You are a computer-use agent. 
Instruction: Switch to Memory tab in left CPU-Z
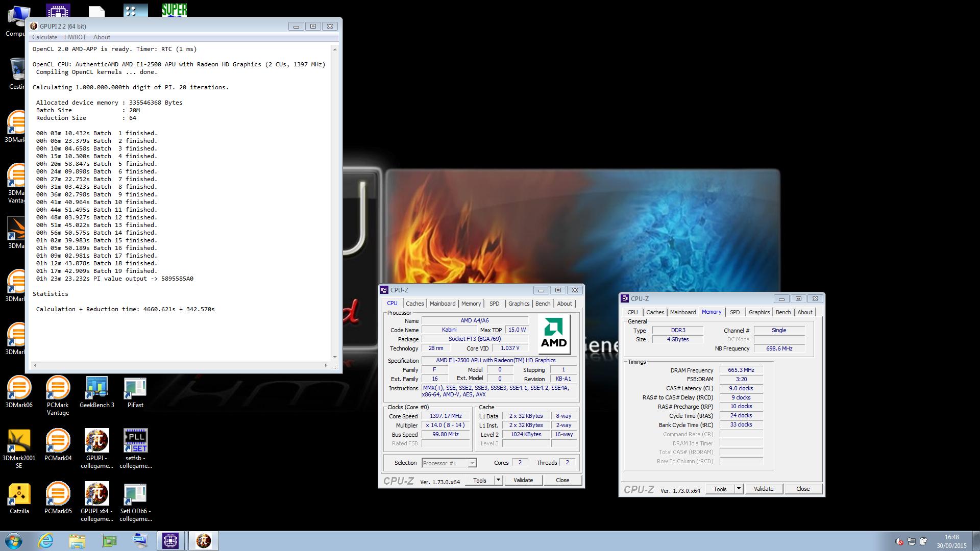click(x=471, y=304)
